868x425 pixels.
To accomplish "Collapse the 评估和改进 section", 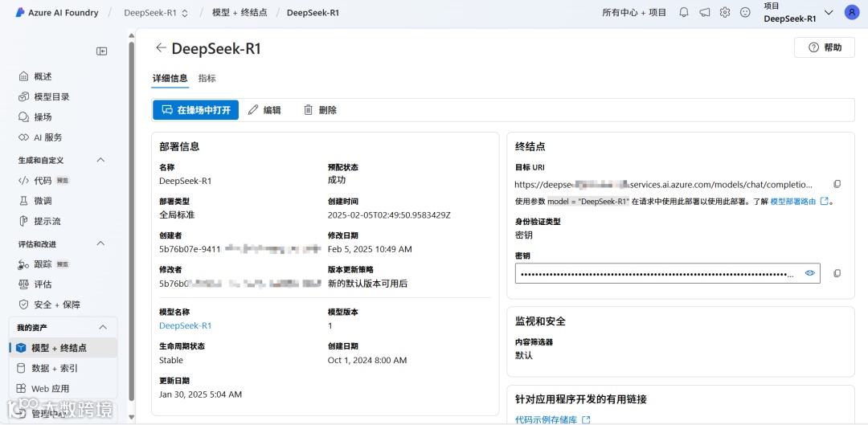I will [x=100, y=243].
